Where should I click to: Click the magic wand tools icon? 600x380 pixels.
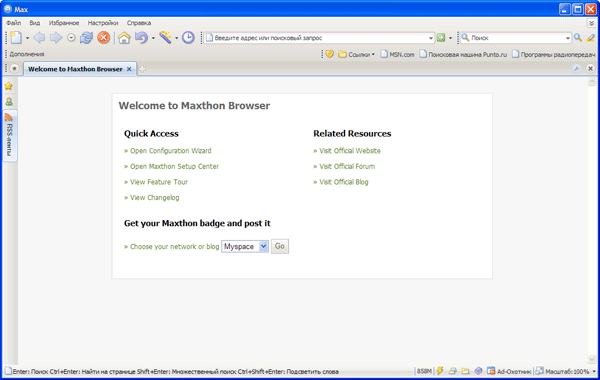[165, 38]
